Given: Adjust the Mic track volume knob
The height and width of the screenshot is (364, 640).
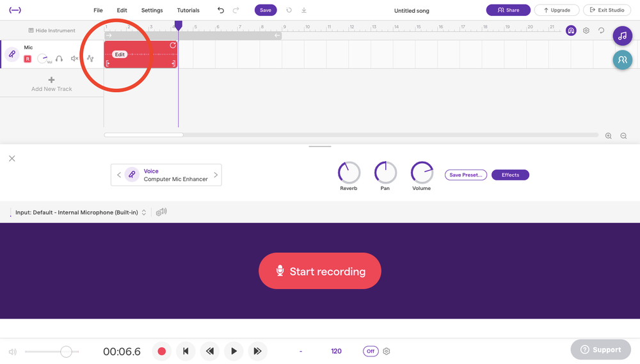Looking at the screenshot, I should coord(42,59).
